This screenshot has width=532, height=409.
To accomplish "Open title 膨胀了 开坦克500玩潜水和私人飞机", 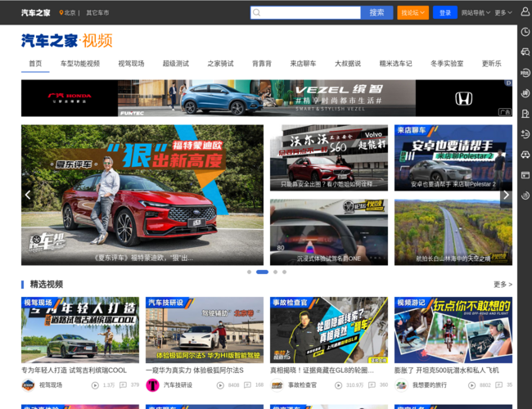I will (x=447, y=371).
